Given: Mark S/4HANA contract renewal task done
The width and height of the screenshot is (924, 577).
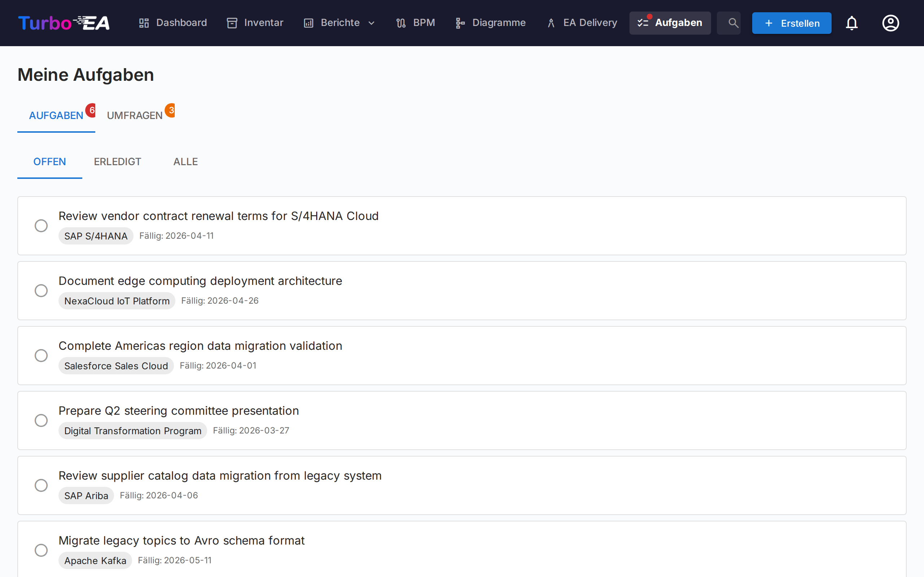Looking at the screenshot, I should tap(41, 225).
